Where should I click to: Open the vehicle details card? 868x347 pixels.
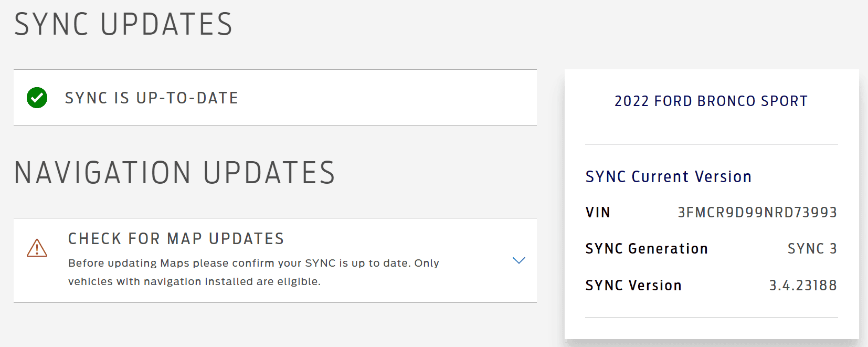pyautogui.click(x=711, y=205)
